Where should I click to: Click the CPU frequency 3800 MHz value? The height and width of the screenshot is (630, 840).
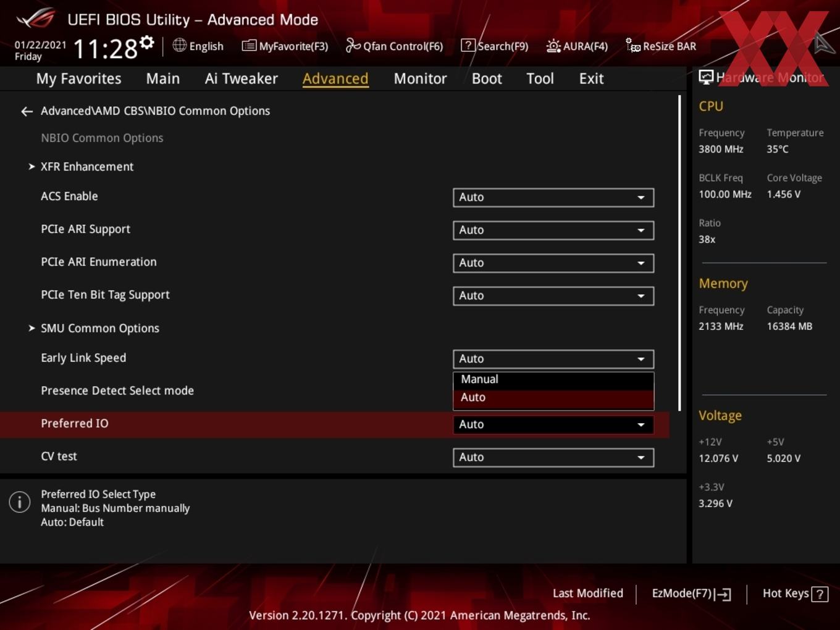[x=721, y=149]
